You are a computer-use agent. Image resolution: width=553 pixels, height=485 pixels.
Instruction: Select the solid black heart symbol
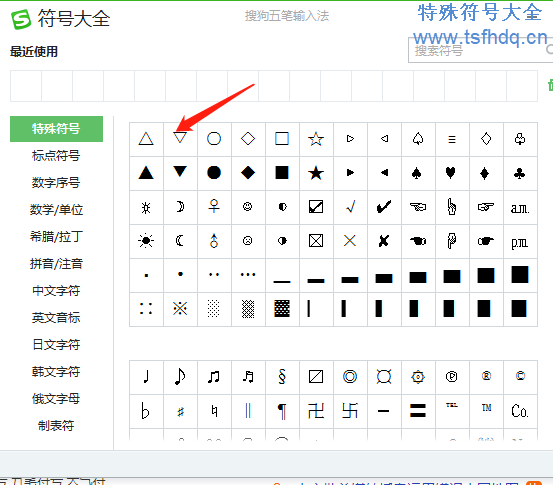tap(451, 173)
